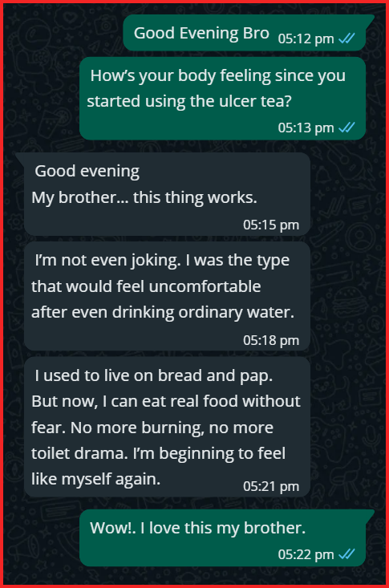
Task: Select the ulcer tea question message
Action: tap(222, 99)
